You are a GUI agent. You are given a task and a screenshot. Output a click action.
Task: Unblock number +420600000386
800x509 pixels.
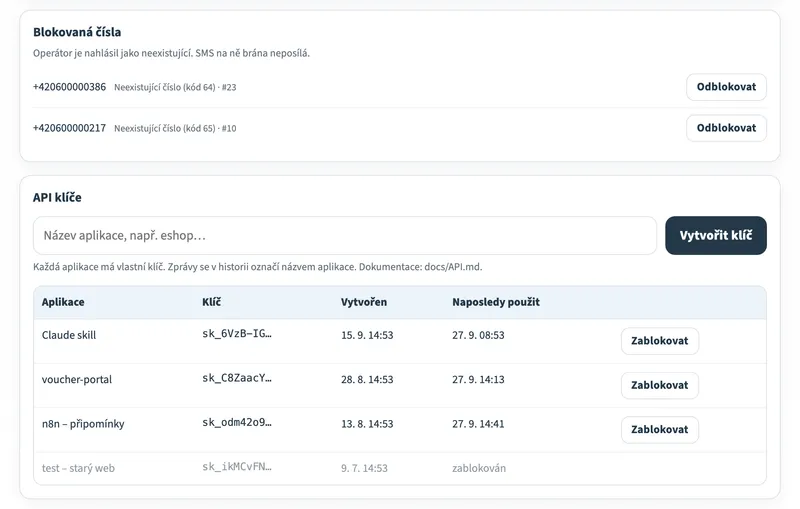(x=726, y=87)
